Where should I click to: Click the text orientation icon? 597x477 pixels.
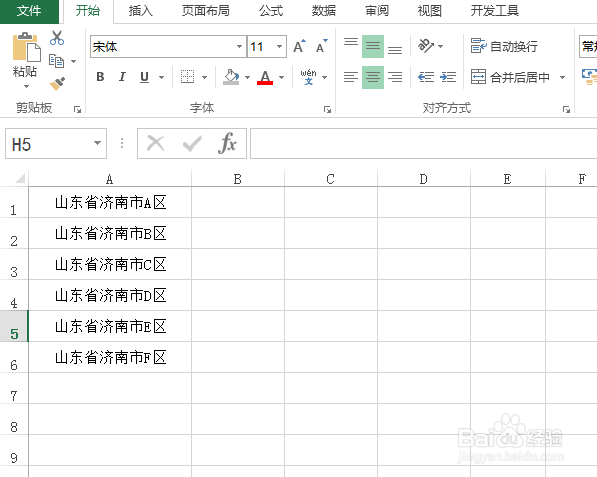click(x=426, y=46)
